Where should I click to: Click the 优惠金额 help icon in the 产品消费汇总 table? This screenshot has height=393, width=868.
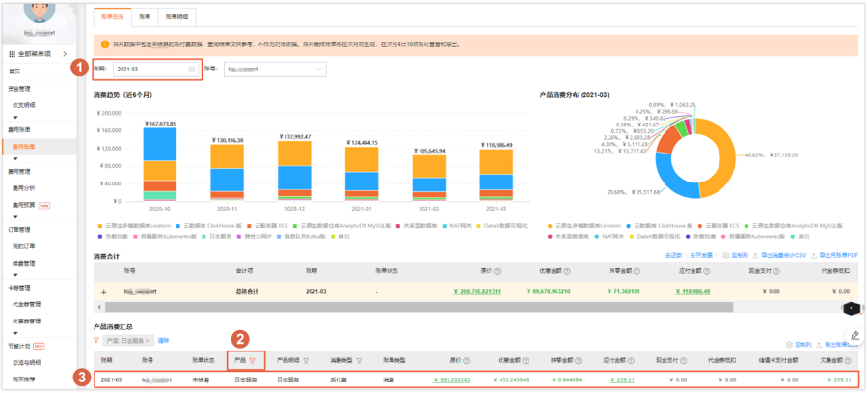point(525,360)
